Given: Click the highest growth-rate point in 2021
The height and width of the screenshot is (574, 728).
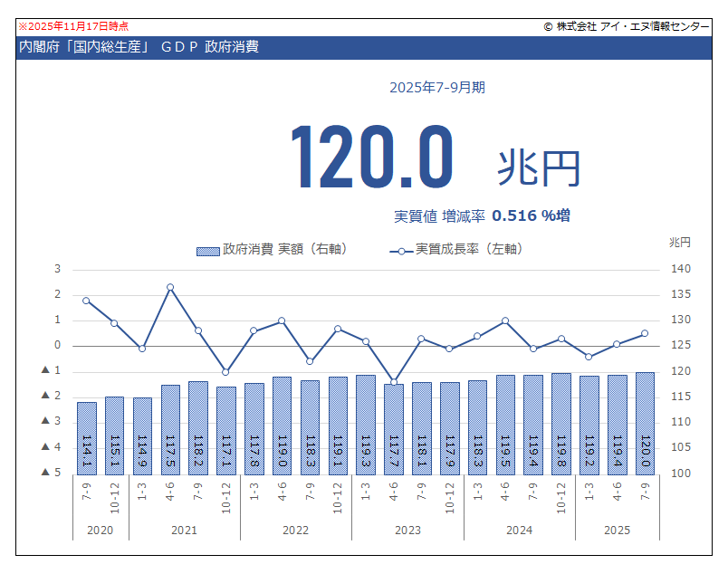Looking at the screenshot, I should tap(170, 287).
